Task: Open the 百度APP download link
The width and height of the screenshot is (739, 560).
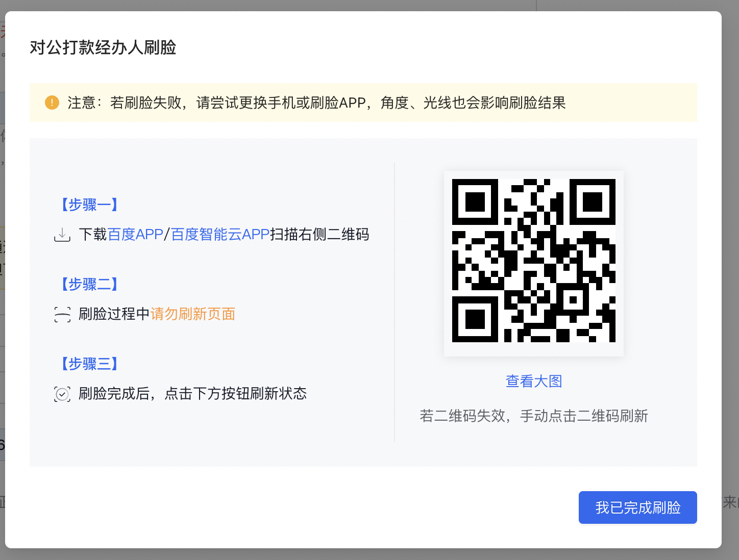Action: pos(135,234)
